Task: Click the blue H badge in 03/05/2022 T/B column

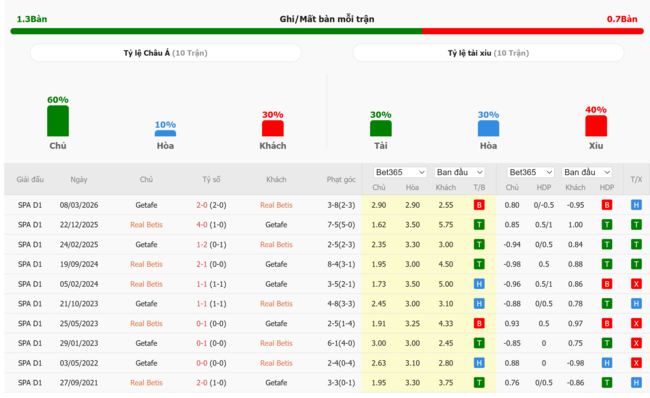Action: pos(479,363)
